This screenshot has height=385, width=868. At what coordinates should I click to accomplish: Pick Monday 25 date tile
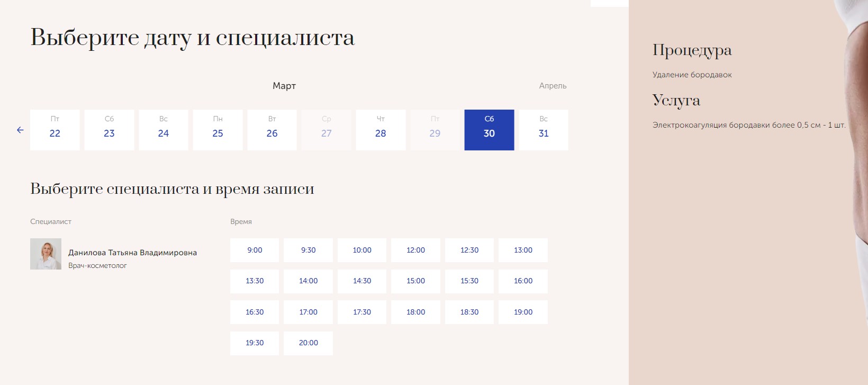click(218, 130)
